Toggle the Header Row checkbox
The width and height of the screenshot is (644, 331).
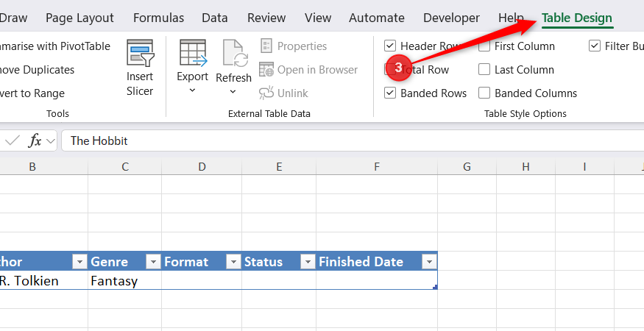click(x=390, y=46)
